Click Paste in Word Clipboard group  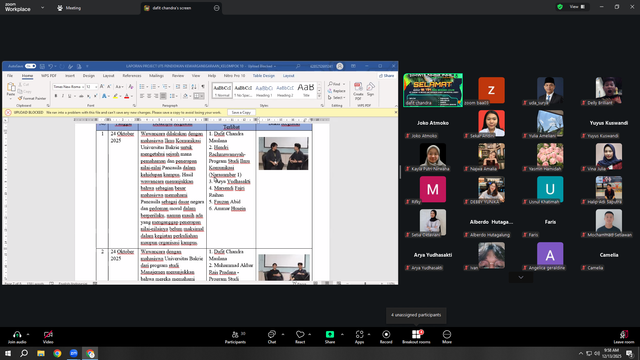point(11,89)
